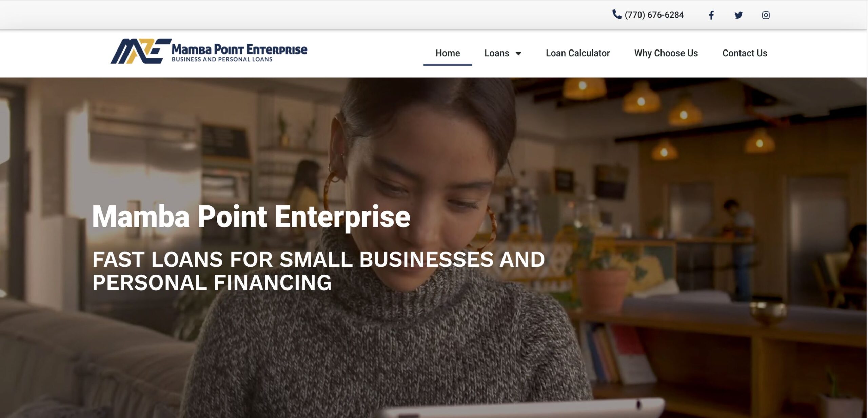The image size is (868, 418).
Task: Open the Loans menu item
Action: point(496,53)
